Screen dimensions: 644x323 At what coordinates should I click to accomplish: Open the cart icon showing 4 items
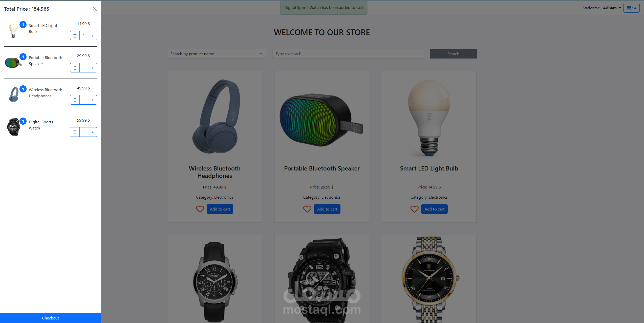tap(631, 8)
